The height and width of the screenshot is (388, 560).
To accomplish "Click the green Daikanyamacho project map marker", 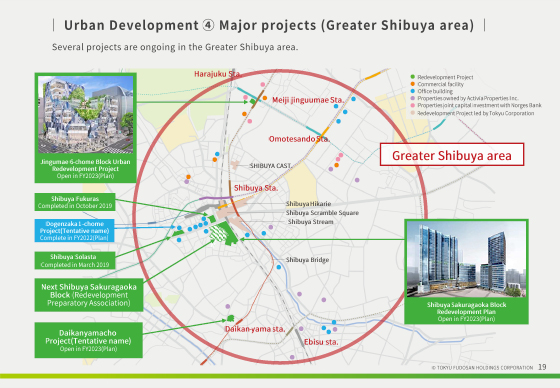I will click(230, 318).
